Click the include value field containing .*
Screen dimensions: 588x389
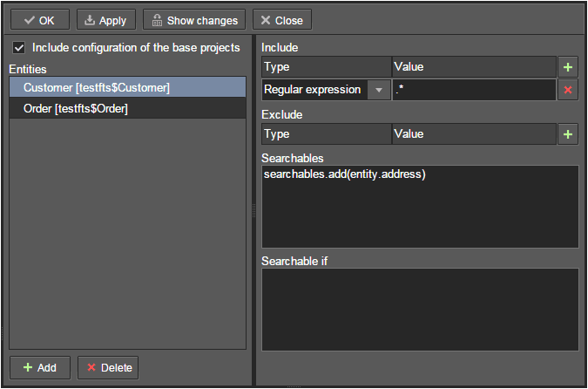(473, 90)
